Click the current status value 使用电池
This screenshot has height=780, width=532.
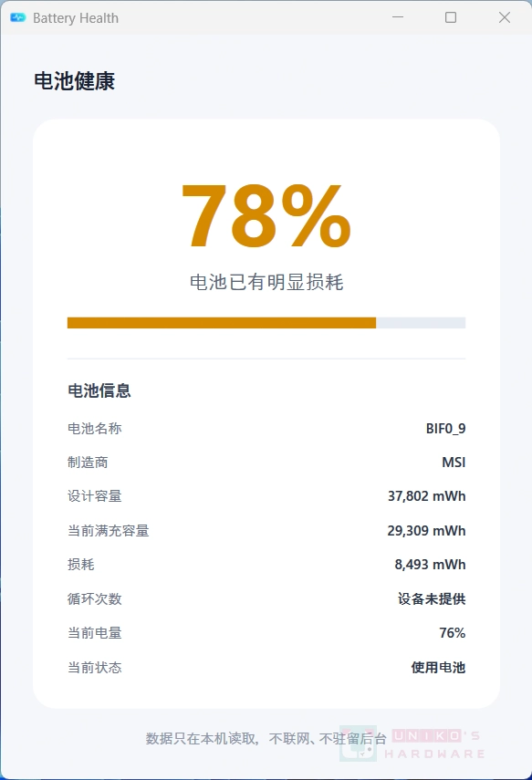(x=438, y=667)
